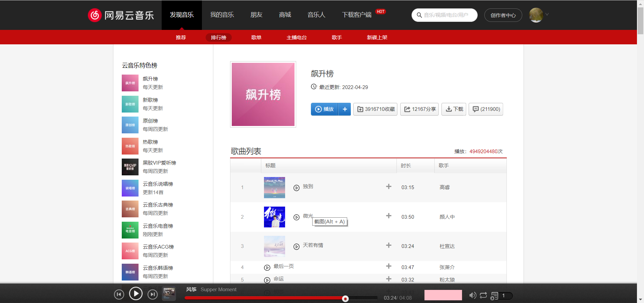This screenshot has height=303, width=644.
Task: Add 飙升榜 to the play queue with the plus button
Action: (x=344, y=109)
